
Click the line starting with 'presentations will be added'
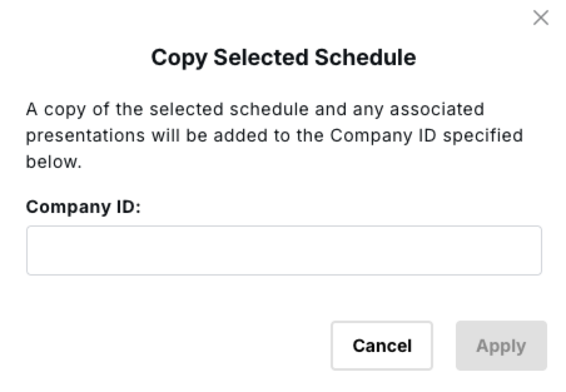274,135
